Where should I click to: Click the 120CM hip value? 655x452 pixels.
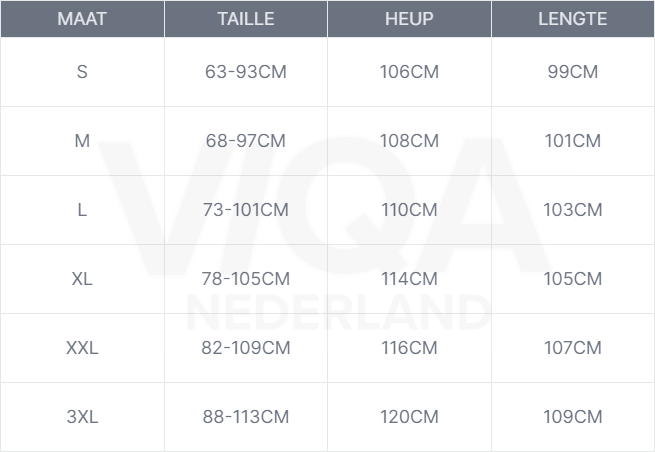409,417
